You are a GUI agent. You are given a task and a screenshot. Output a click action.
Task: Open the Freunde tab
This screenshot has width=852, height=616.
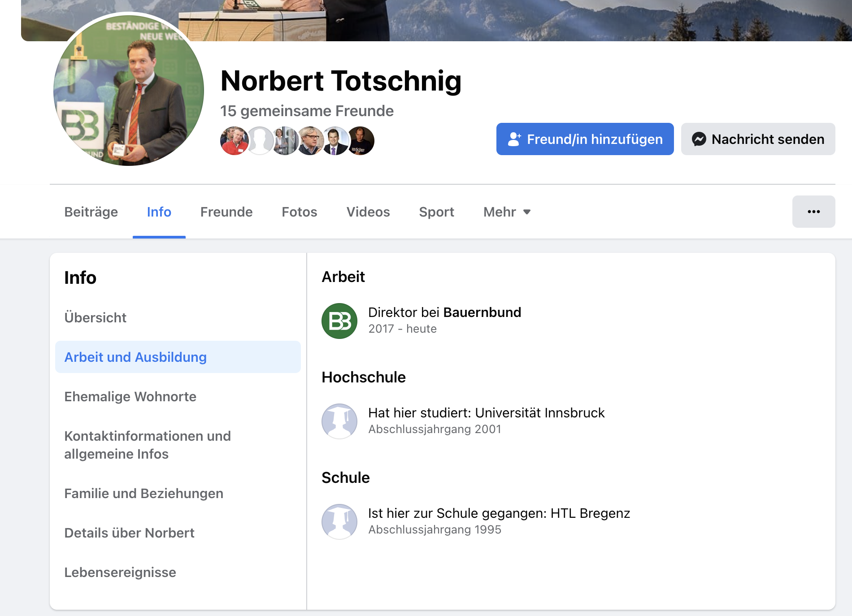click(x=226, y=212)
